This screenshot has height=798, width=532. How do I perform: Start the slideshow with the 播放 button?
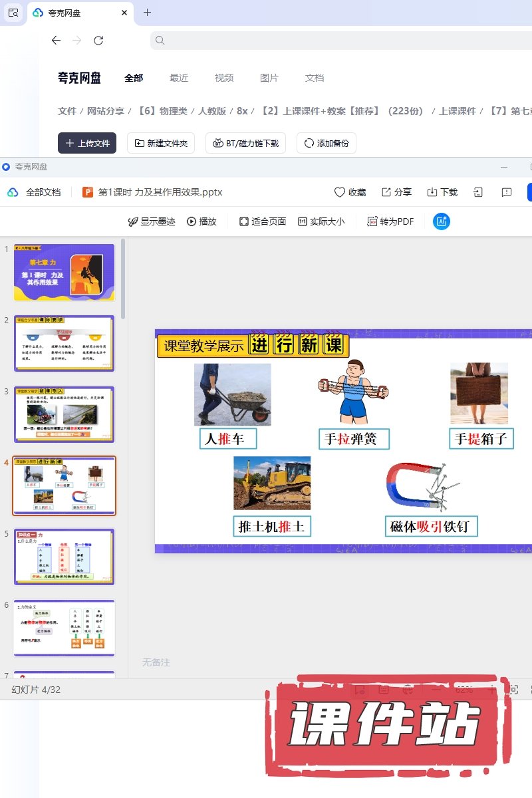(201, 221)
